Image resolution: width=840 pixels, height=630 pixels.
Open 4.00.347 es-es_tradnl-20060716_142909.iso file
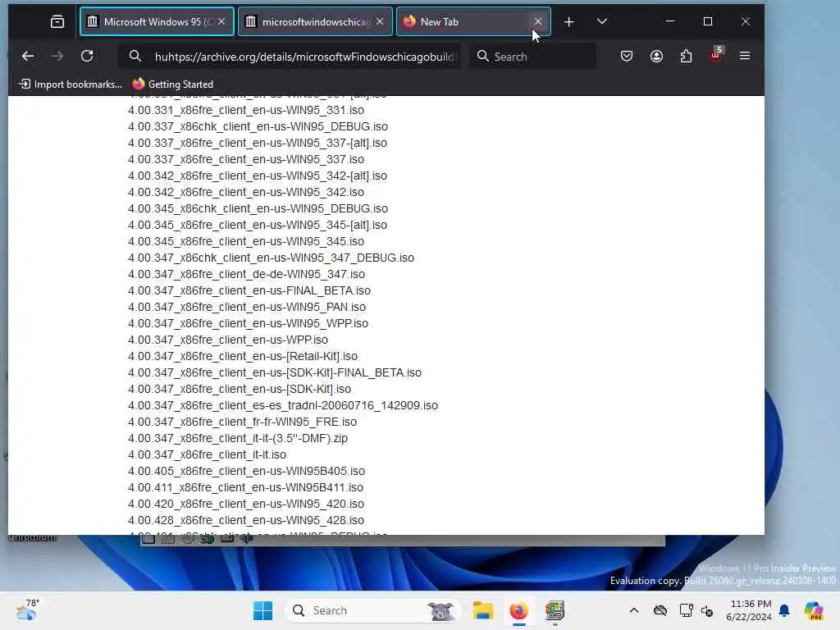[x=283, y=405]
